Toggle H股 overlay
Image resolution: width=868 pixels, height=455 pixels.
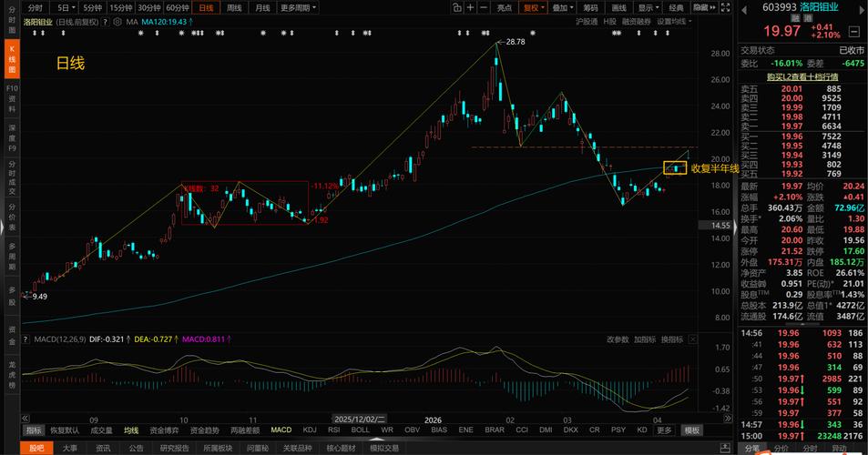point(610,22)
